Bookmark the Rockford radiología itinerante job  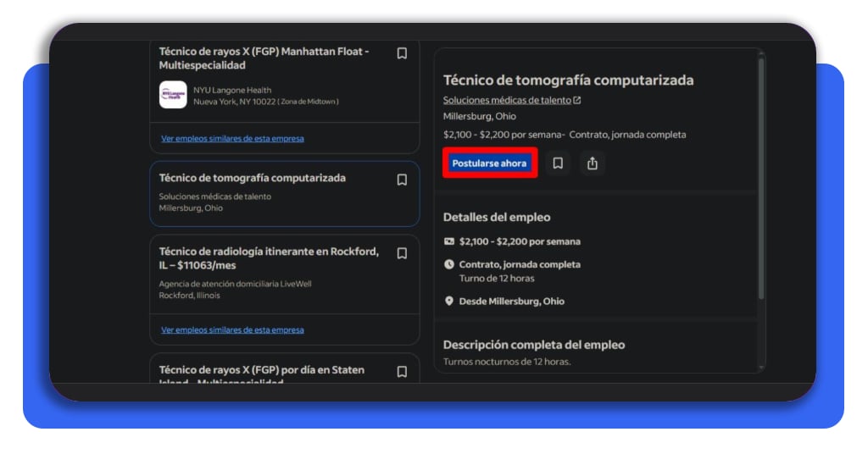point(402,253)
